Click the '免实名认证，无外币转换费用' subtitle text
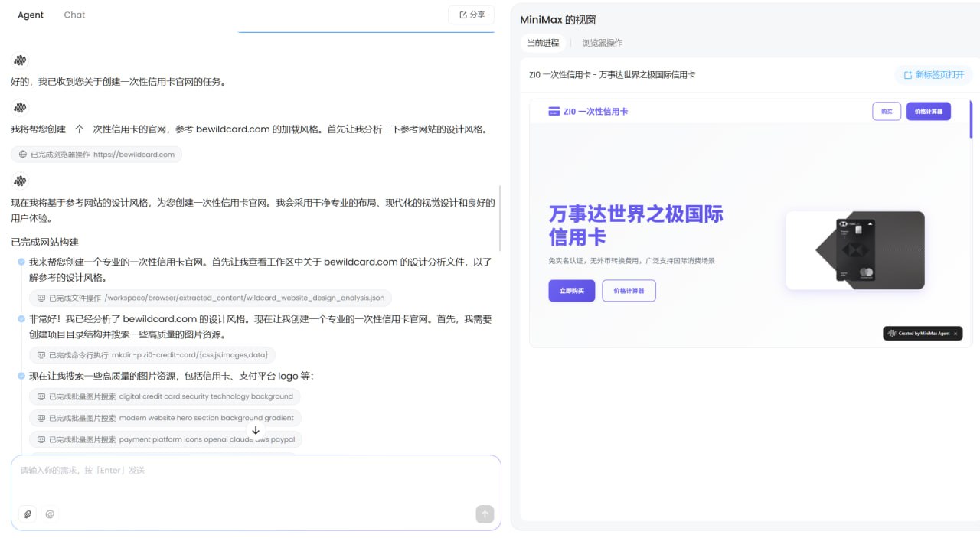Viewport: 980px width, 538px height. tap(632, 261)
